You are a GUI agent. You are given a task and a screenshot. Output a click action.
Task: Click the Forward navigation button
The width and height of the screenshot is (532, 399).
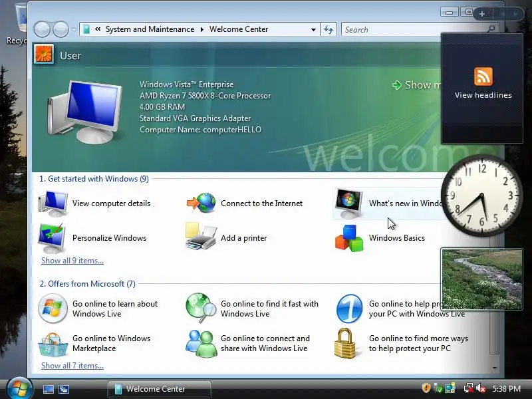point(61,29)
